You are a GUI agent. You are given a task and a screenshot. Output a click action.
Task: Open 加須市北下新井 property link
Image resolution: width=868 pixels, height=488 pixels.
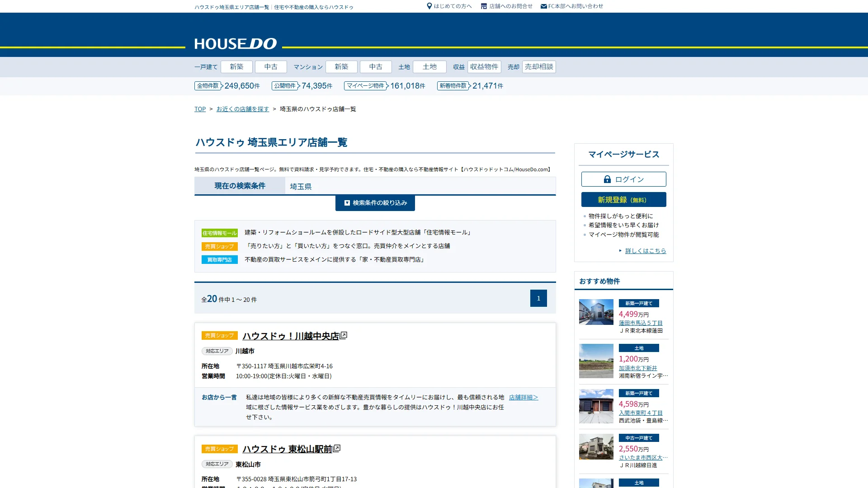click(x=638, y=368)
